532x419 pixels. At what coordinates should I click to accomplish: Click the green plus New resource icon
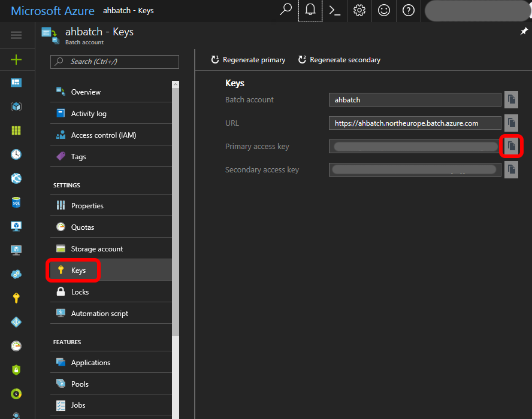tap(16, 60)
